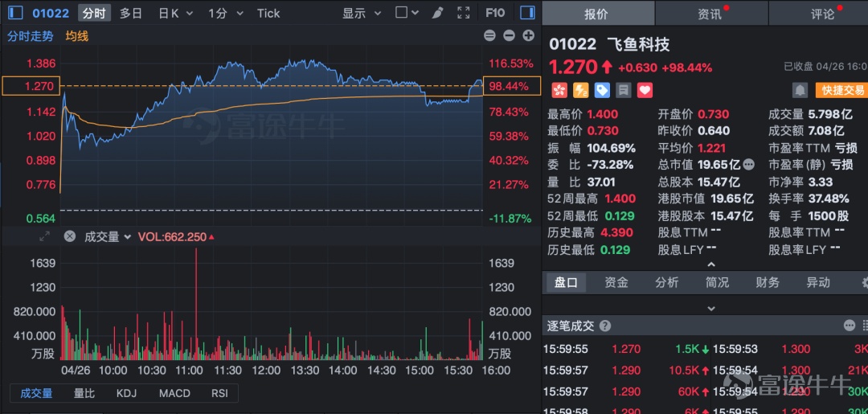Close the 成交量 indicator panel
Viewport: 868px width, 414px height.
pyautogui.click(x=69, y=236)
